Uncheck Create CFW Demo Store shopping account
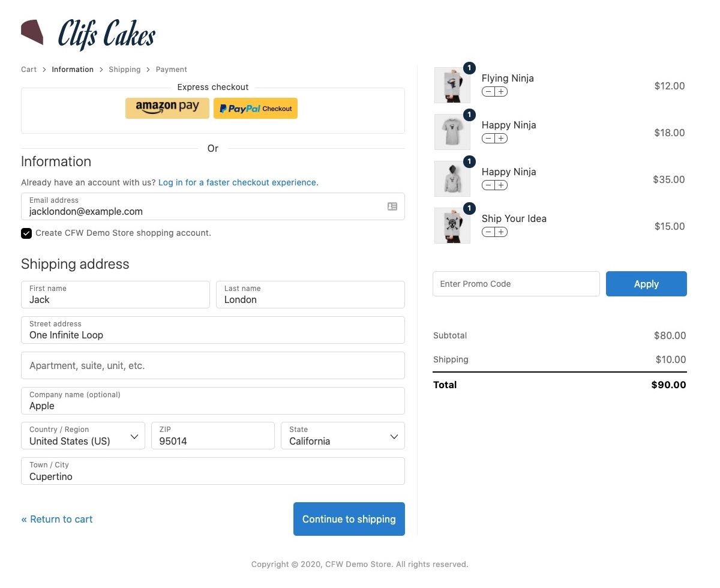 click(x=26, y=233)
